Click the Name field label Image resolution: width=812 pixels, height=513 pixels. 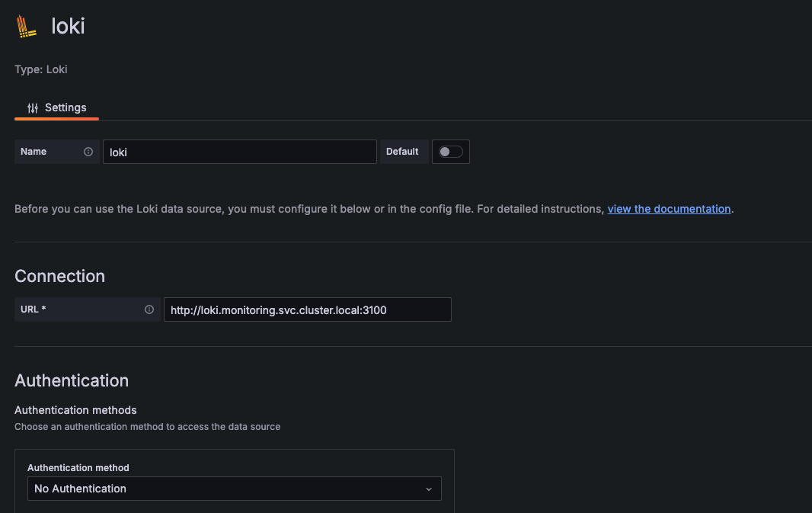34,152
